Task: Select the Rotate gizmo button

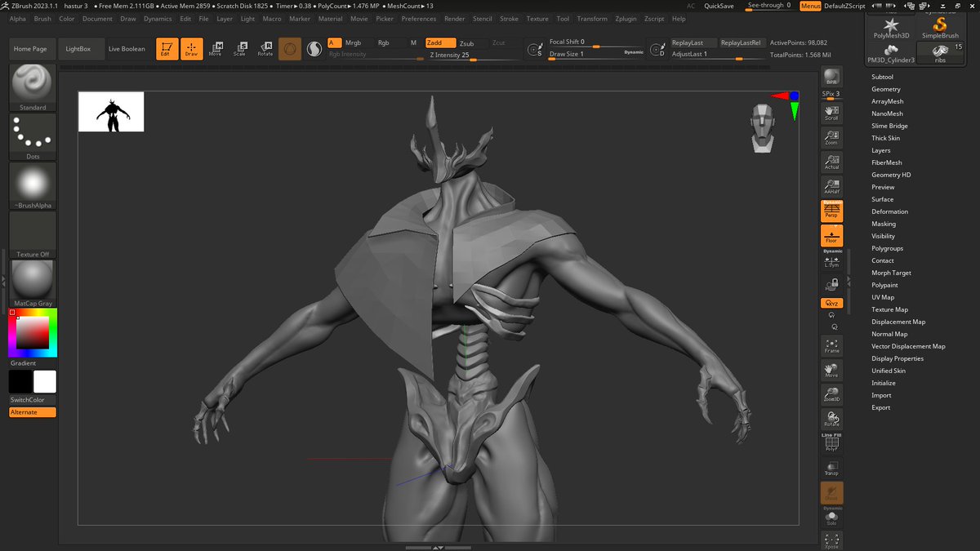Action: (x=265, y=49)
